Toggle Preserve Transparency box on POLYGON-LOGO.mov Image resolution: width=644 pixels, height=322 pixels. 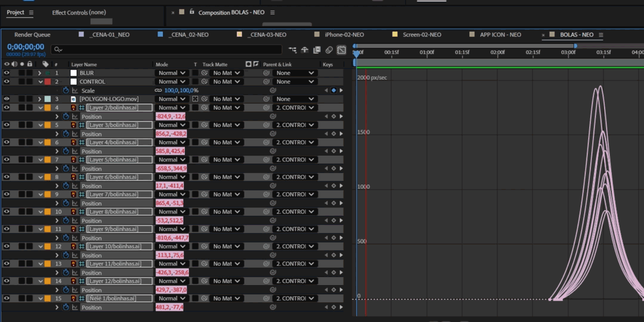coord(196,99)
